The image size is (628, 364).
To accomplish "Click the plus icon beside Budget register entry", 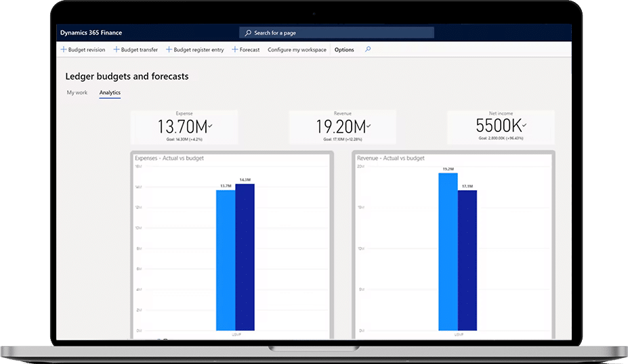I will click(169, 49).
